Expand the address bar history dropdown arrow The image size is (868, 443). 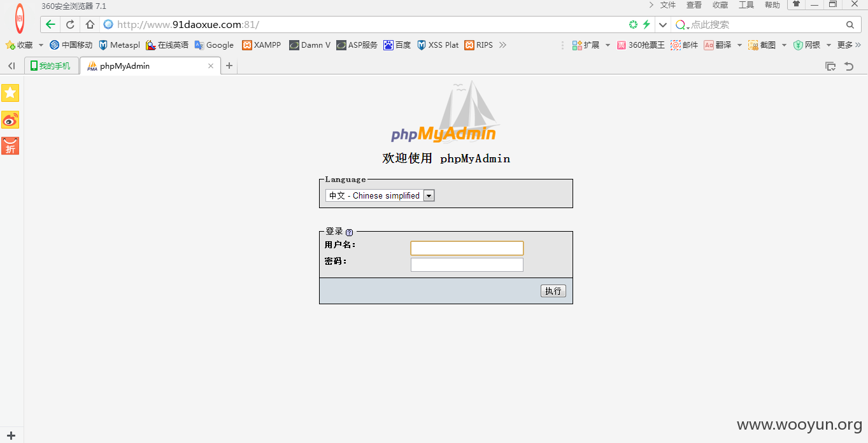click(x=663, y=25)
